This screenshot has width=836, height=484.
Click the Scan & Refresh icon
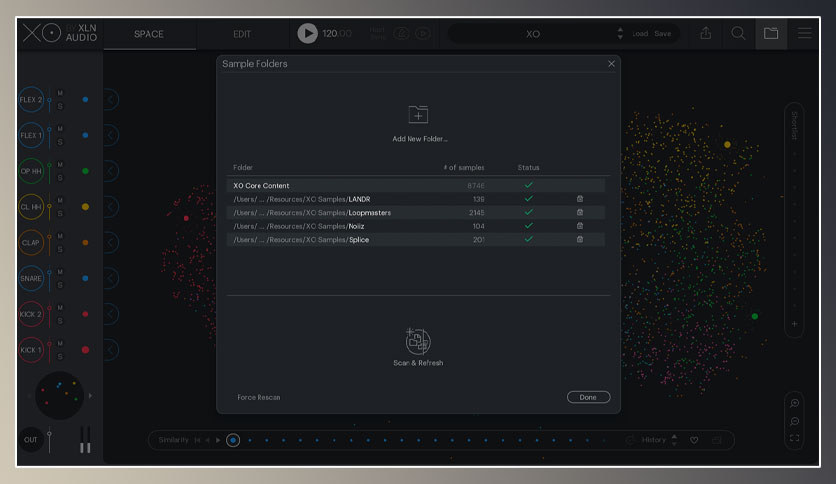tap(418, 341)
